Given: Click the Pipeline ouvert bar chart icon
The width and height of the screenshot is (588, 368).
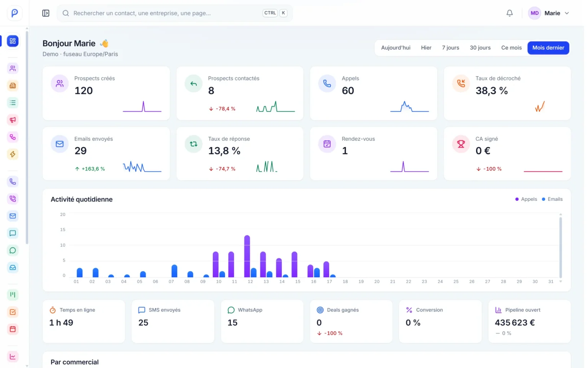Looking at the screenshot, I should (498, 310).
